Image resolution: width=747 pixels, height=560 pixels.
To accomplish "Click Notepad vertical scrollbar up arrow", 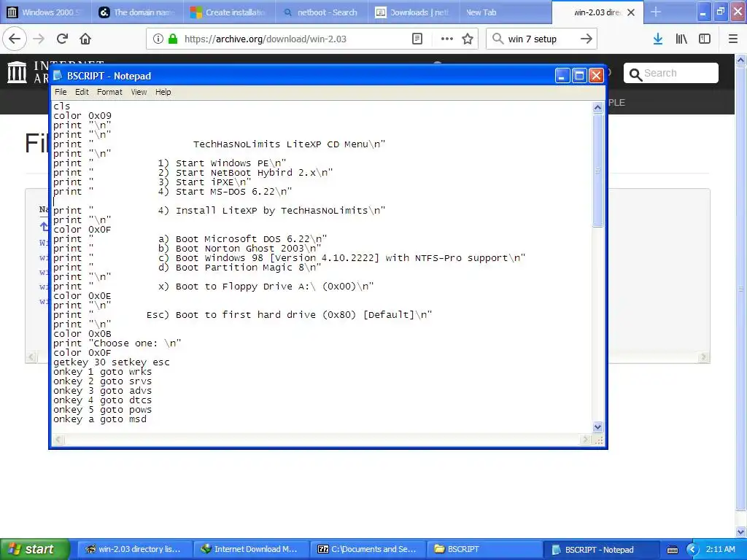I will click(x=597, y=108).
